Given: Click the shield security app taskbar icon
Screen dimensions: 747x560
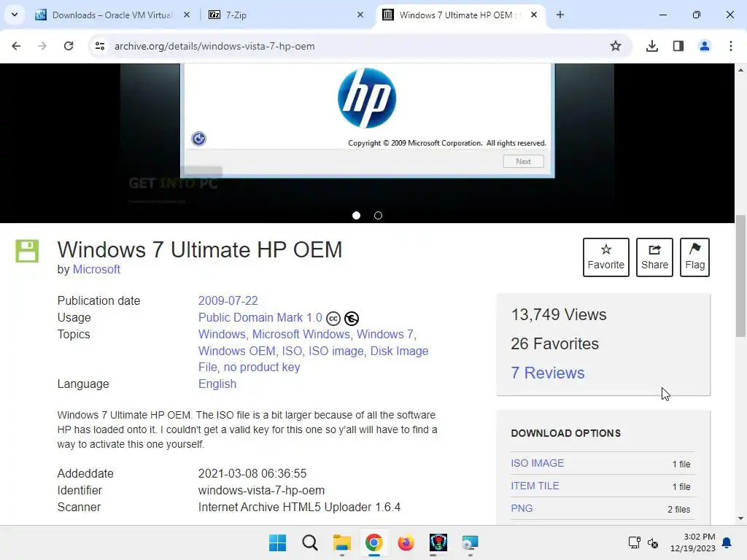Looking at the screenshot, I should pyautogui.click(x=438, y=542).
